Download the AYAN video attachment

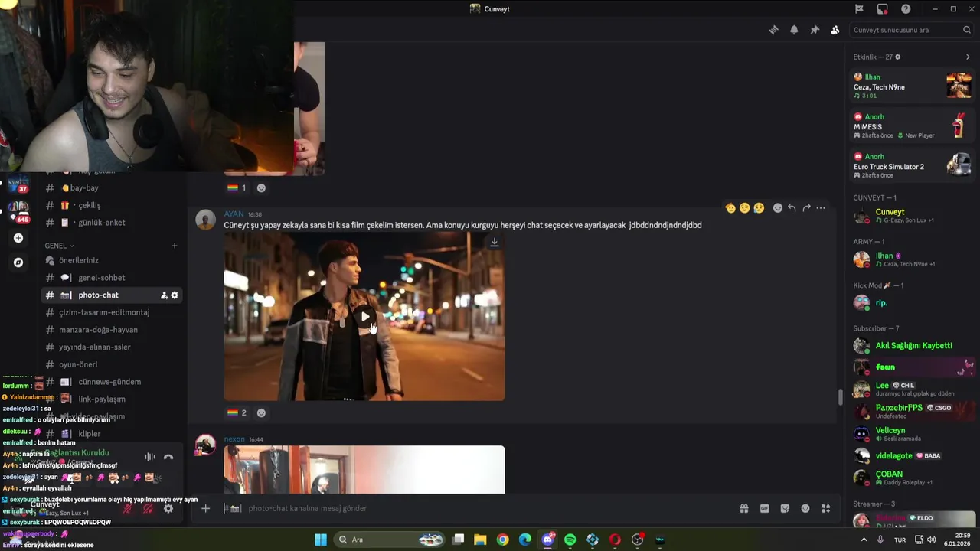[494, 243]
